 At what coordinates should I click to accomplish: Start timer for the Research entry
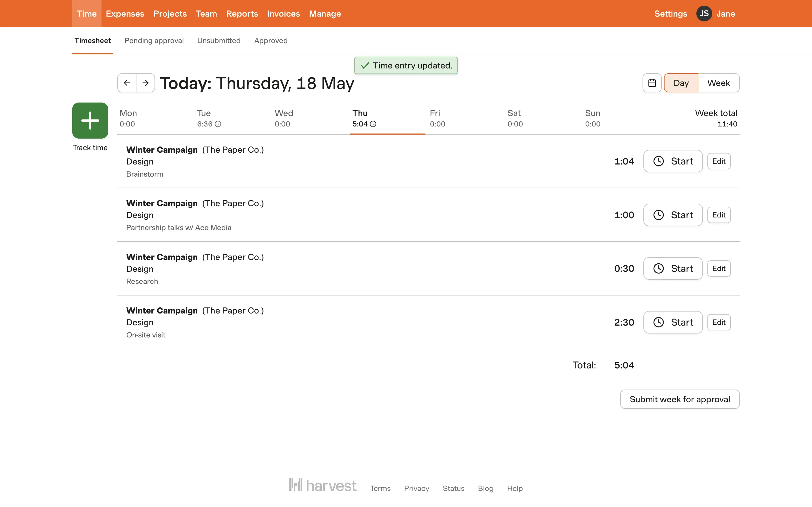click(x=673, y=269)
